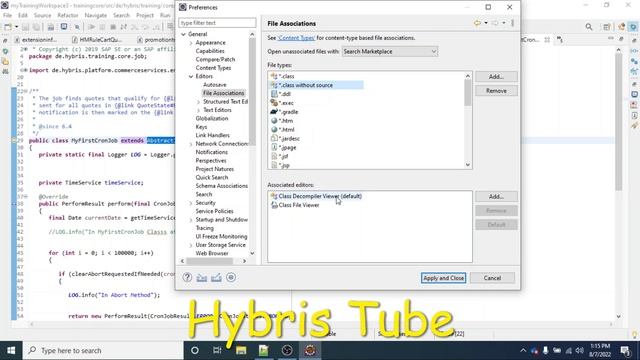This screenshot has height=360, width=640.
Task: Open Task View on taskbar
Action: click(x=217, y=350)
